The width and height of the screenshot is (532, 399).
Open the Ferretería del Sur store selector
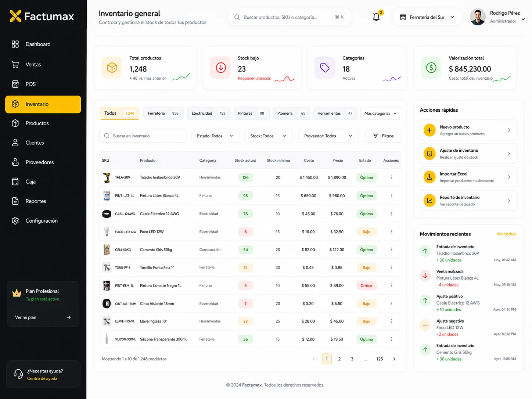(427, 17)
